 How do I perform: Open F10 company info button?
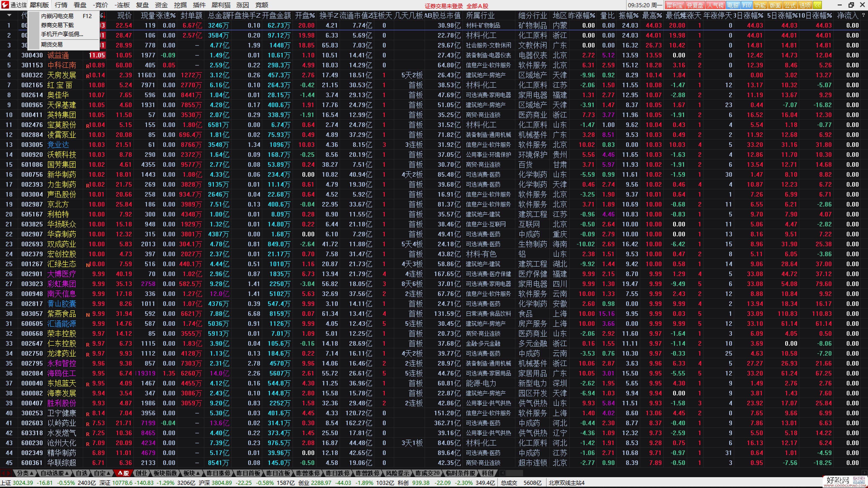click(746, 5)
